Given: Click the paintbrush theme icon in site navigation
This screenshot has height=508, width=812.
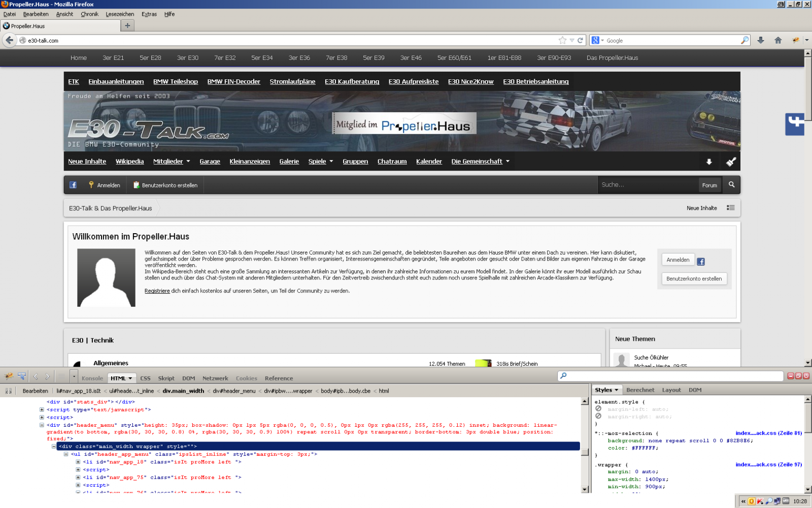Looking at the screenshot, I should tap(731, 162).
